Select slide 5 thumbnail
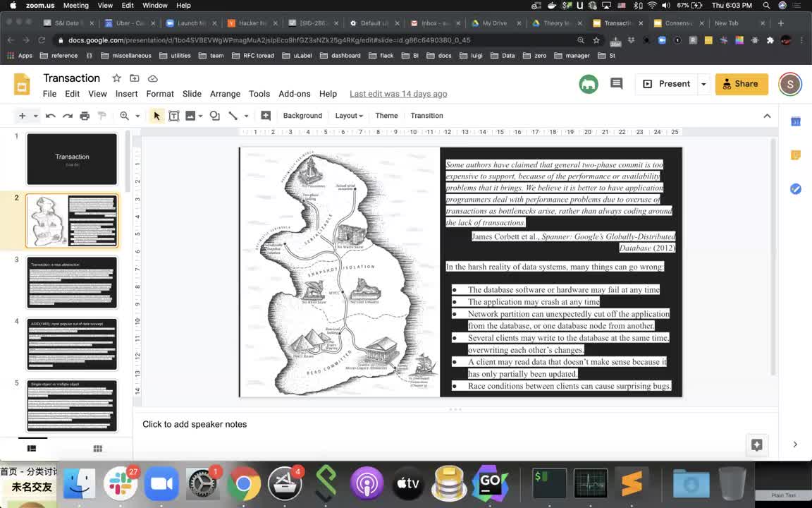This screenshot has width=812, height=508. click(x=72, y=406)
